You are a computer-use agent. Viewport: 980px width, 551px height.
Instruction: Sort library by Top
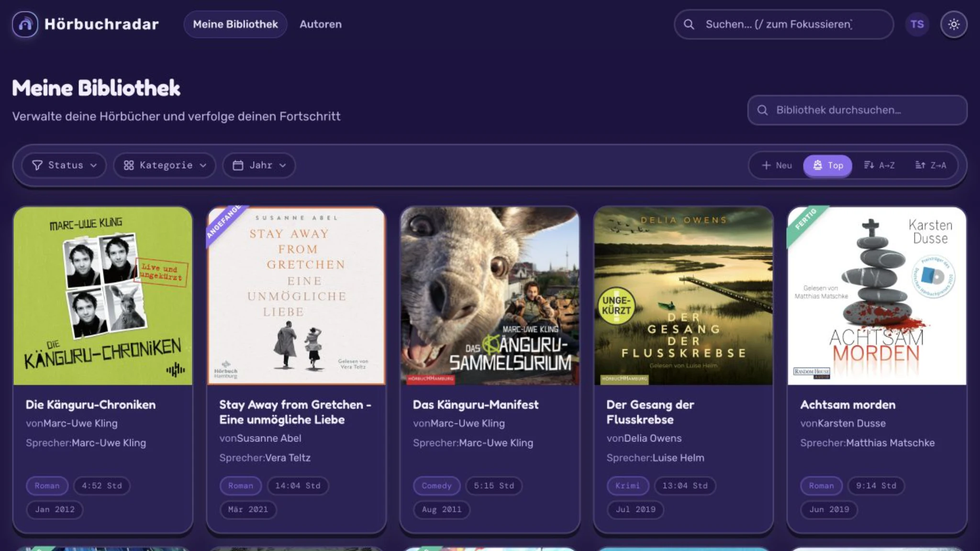[x=828, y=165]
